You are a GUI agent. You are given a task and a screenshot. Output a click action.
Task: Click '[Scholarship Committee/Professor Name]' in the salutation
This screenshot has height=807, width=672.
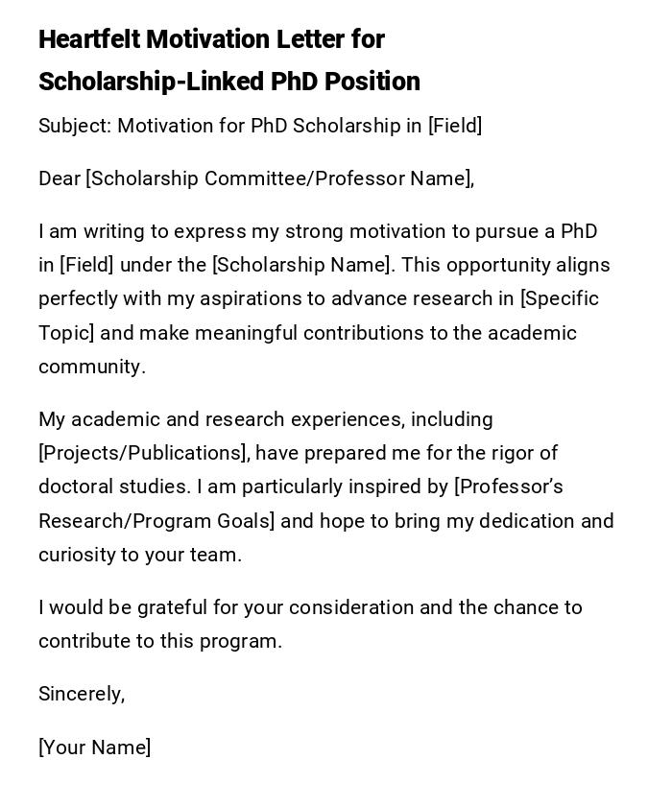point(279,178)
